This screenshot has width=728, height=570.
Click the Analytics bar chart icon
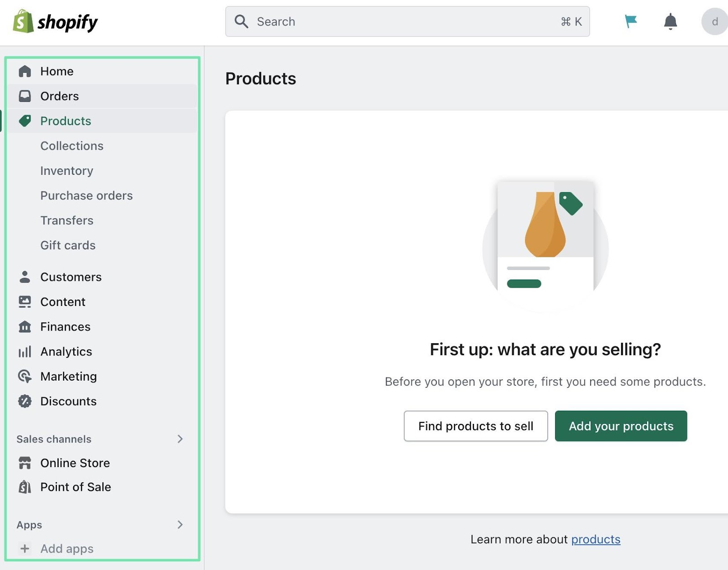pos(25,351)
